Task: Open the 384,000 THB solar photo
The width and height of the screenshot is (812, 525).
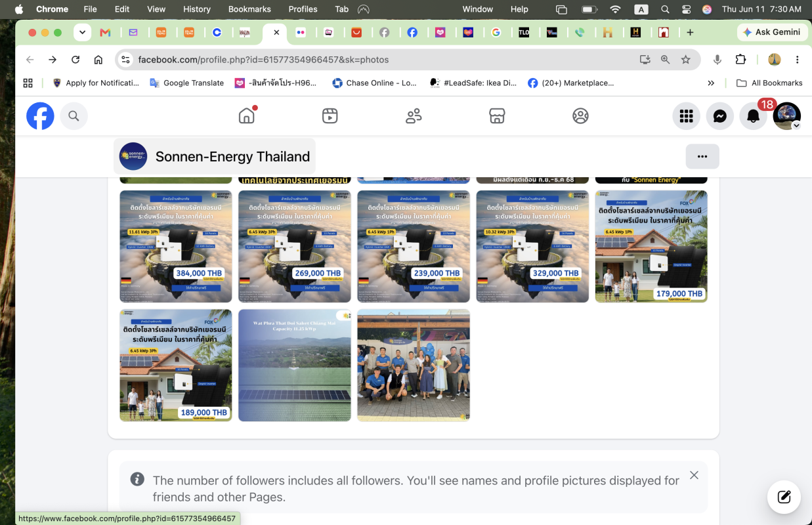Action: [176, 246]
